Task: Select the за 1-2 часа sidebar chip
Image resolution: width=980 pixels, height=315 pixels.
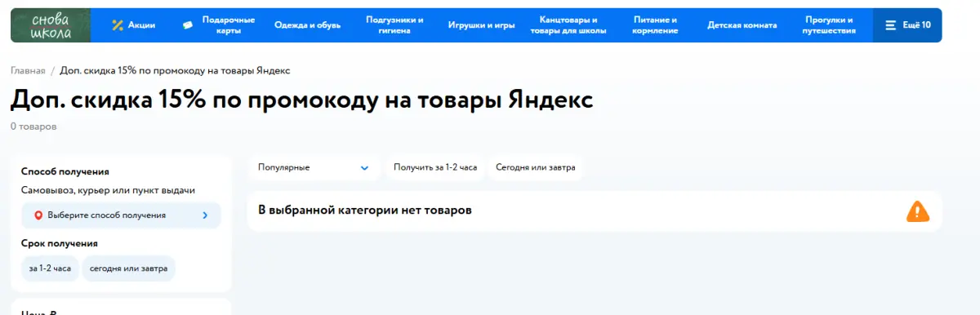Action: click(x=50, y=268)
